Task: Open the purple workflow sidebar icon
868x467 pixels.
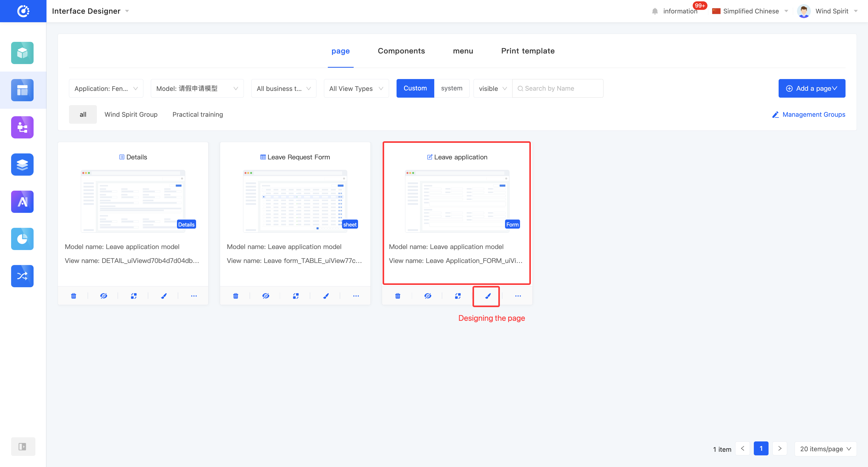Action: coord(22,127)
